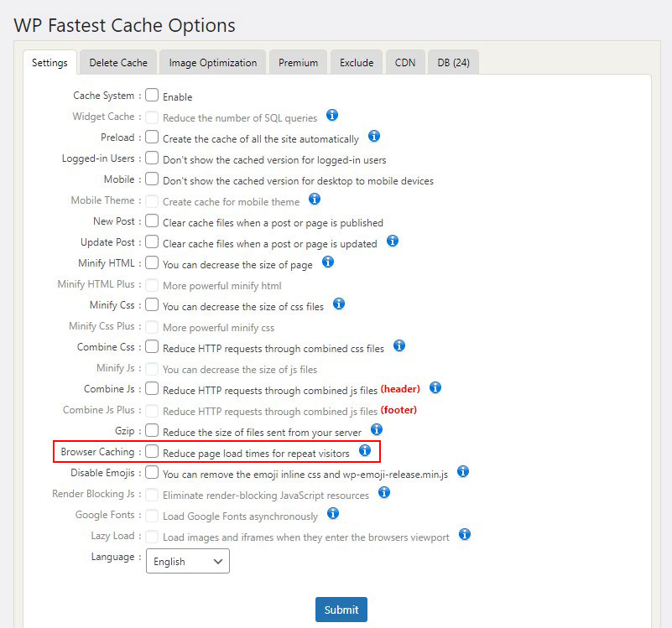Enable the Update Post checkbox
Image resolution: width=672 pixels, height=628 pixels.
click(x=152, y=242)
